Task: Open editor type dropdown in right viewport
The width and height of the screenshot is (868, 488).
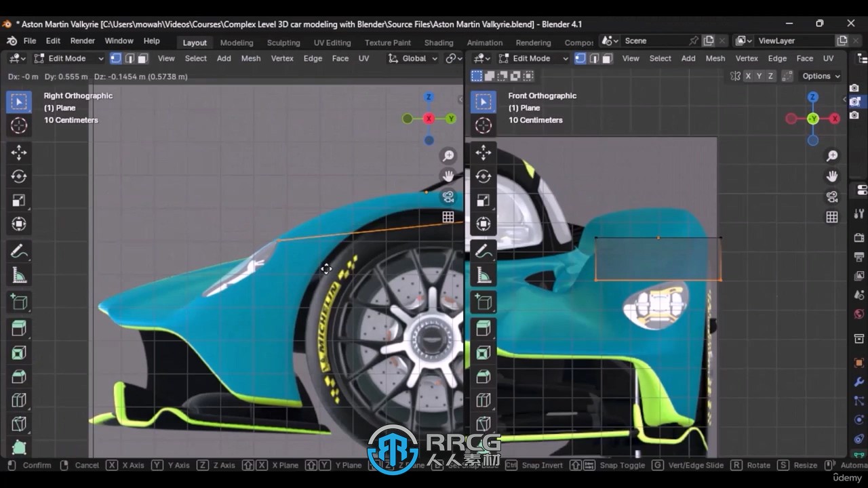Action: [x=482, y=58]
